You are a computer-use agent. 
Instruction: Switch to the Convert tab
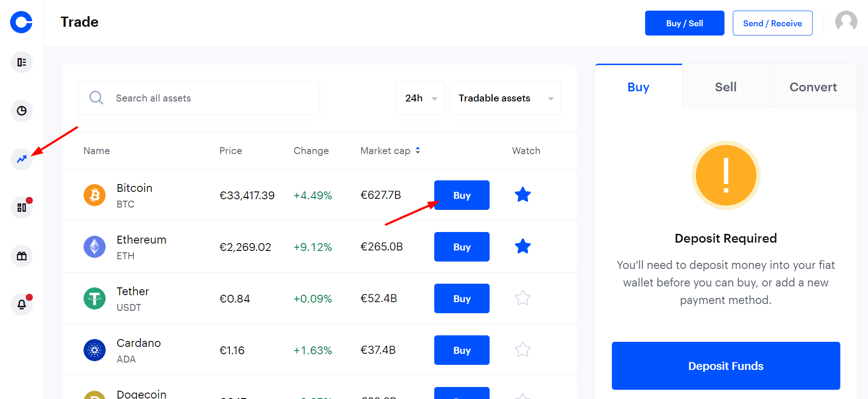[813, 87]
